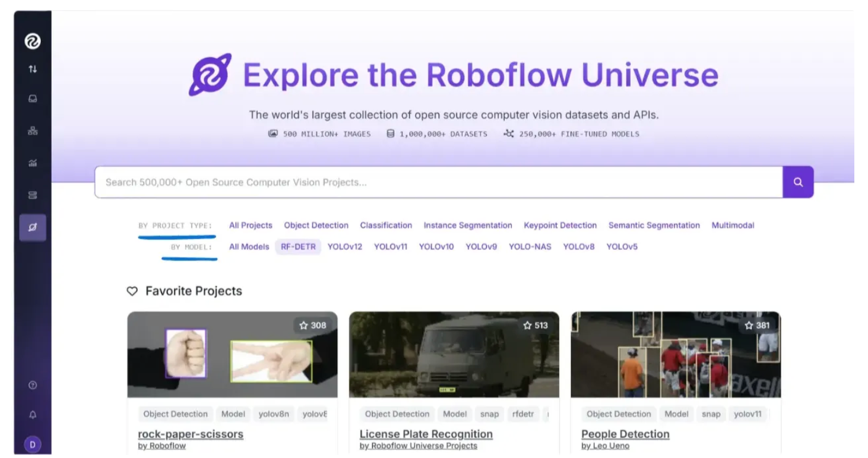868x458 pixels.
Task: Open the user avatar D
Action: [33, 444]
